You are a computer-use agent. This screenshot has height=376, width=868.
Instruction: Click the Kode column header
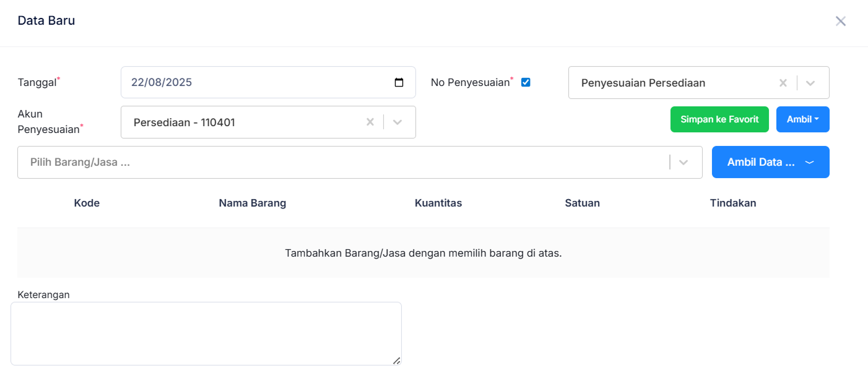[86, 202]
